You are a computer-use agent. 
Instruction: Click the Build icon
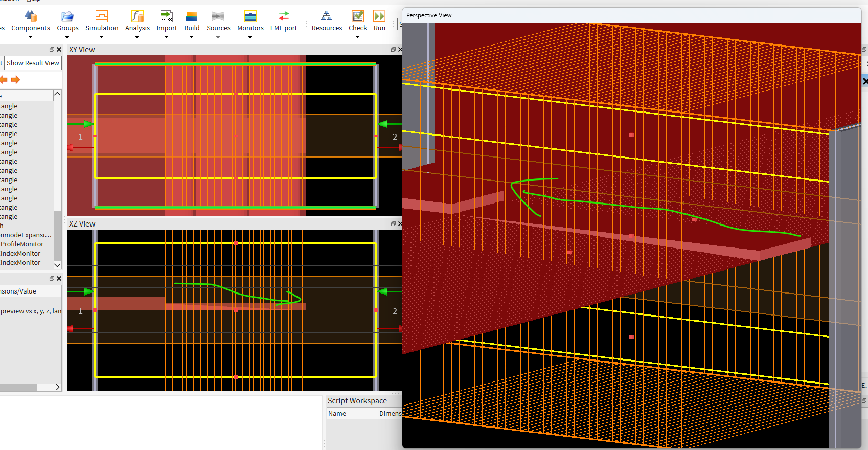pos(192,17)
